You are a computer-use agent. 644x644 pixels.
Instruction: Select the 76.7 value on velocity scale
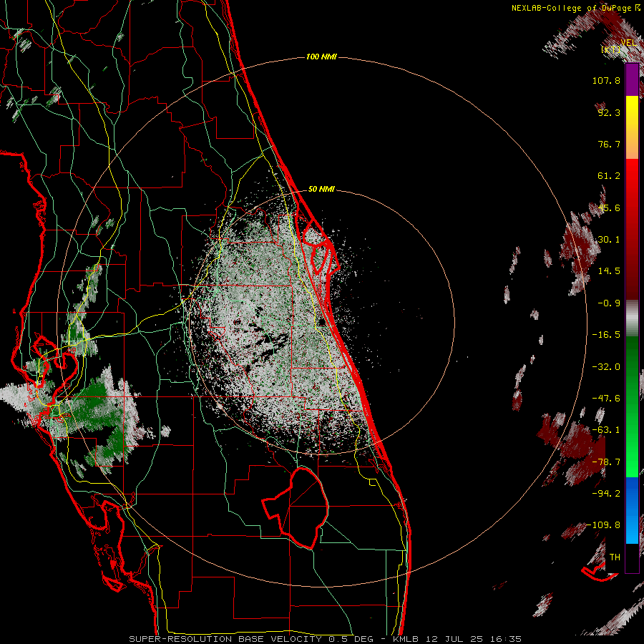pos(609,144)
